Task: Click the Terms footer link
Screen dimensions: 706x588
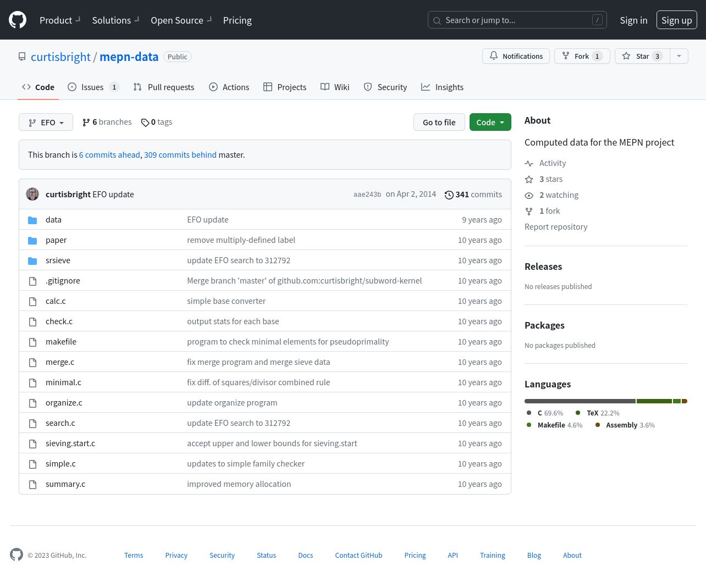Action: click(x=134, y=556)
